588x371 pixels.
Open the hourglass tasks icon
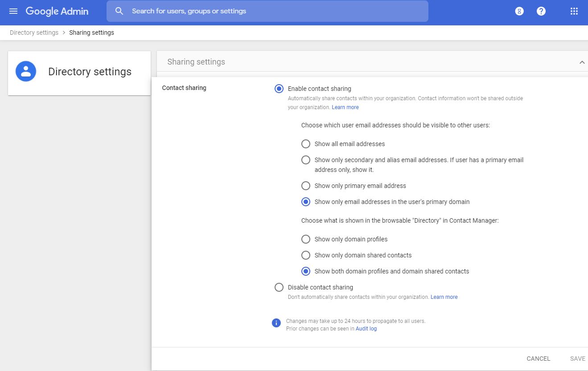pos(519,12)
